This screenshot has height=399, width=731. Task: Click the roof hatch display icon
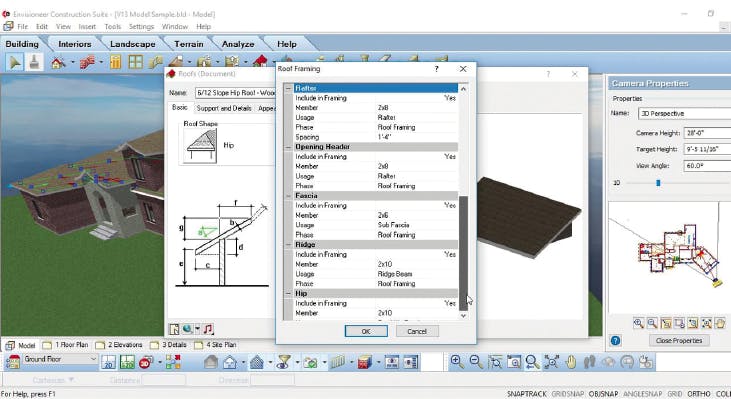pos(257,362)
